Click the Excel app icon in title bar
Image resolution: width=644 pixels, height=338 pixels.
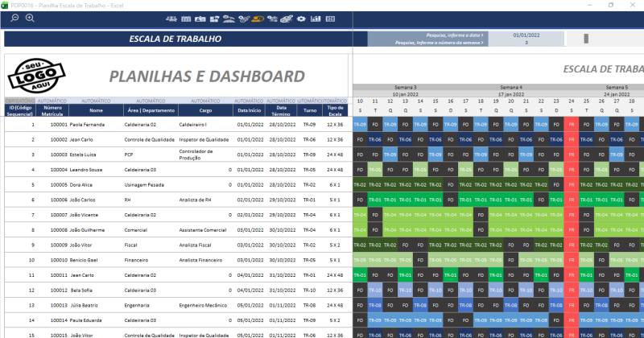(x=5, y=5)
